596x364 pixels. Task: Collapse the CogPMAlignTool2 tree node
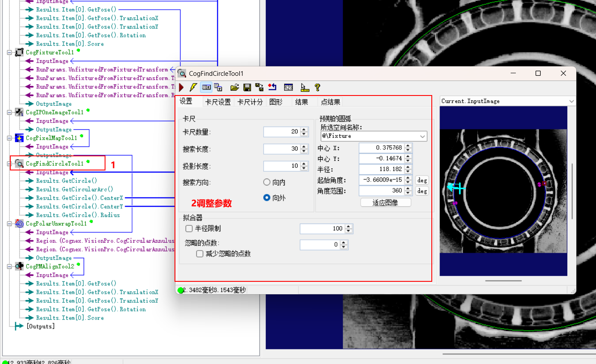pyautogui.click(x=9, y=266)
